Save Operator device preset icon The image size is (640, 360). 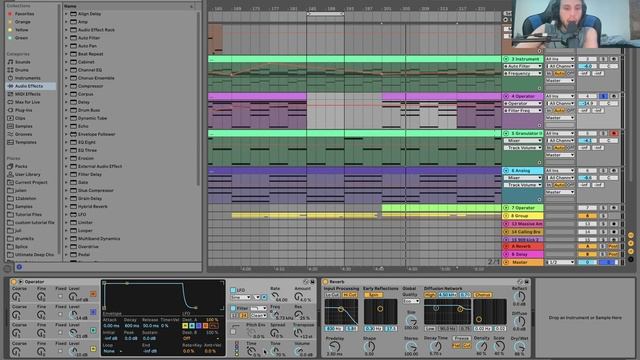(x=313, y=282)
